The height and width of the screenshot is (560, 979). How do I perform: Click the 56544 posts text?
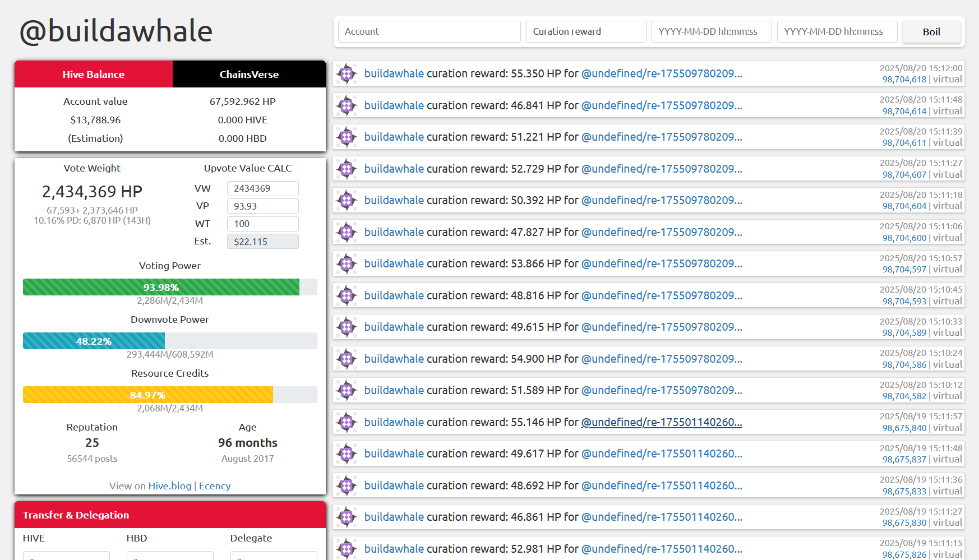(x=92, y=459)
